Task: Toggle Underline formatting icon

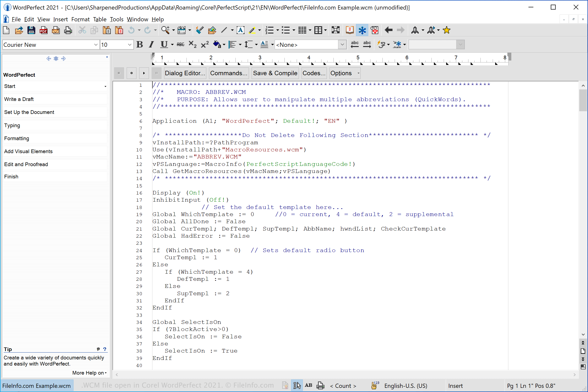Action: [164, 44]
